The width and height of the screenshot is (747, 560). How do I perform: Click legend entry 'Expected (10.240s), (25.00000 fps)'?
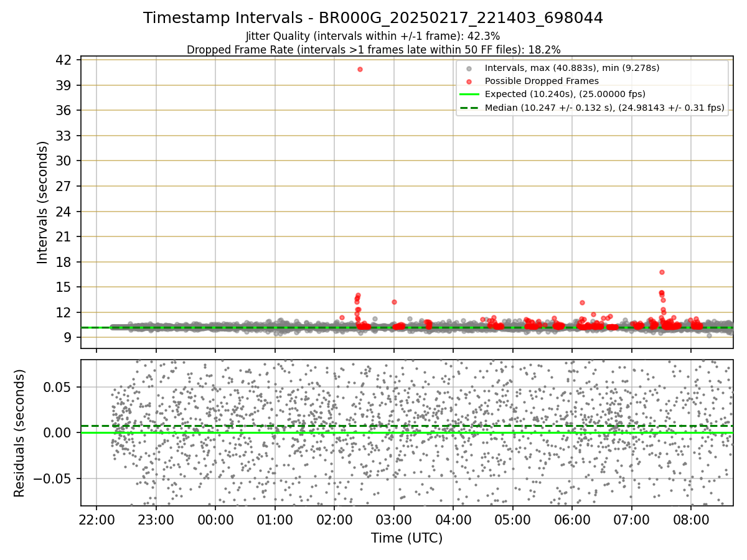coord(565,94)
